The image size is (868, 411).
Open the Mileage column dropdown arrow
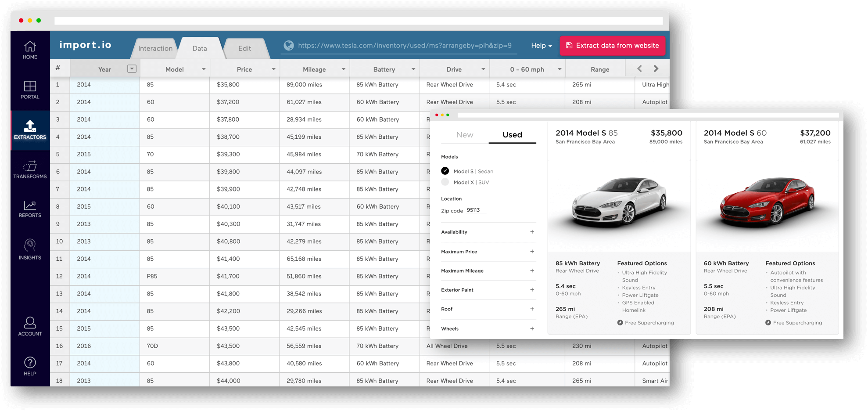point(343,69)
